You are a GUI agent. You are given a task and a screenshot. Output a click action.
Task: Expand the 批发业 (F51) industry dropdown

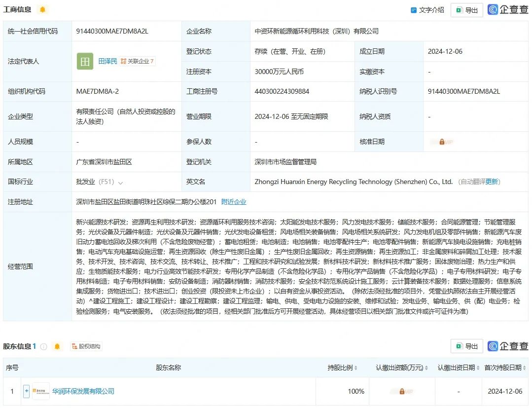click(x=120, y=183)
